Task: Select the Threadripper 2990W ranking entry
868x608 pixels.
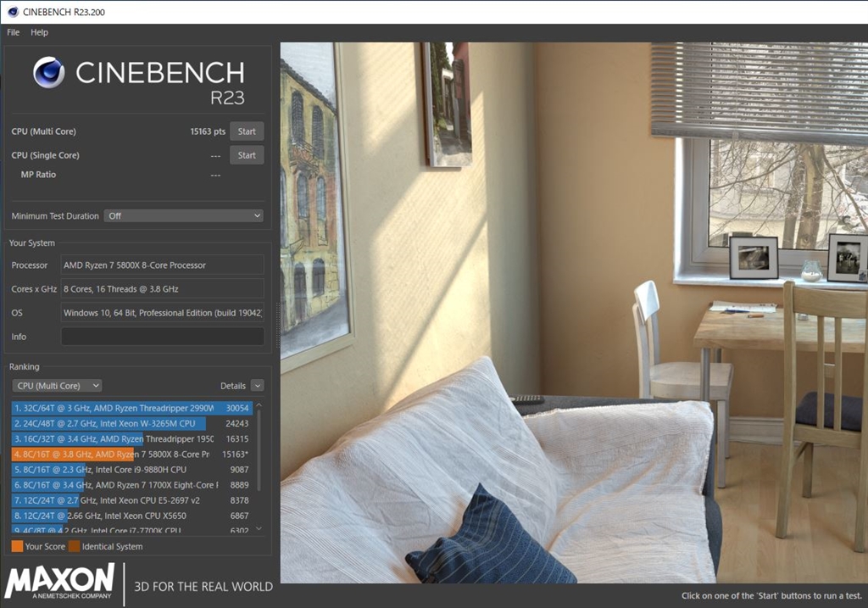Action: coord(131,408)
